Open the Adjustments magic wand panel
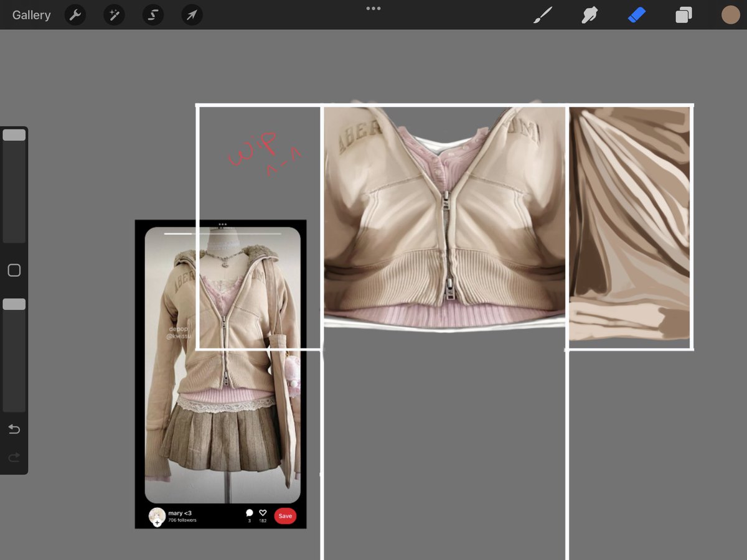The image size is (747, 560). coord(114,14)
